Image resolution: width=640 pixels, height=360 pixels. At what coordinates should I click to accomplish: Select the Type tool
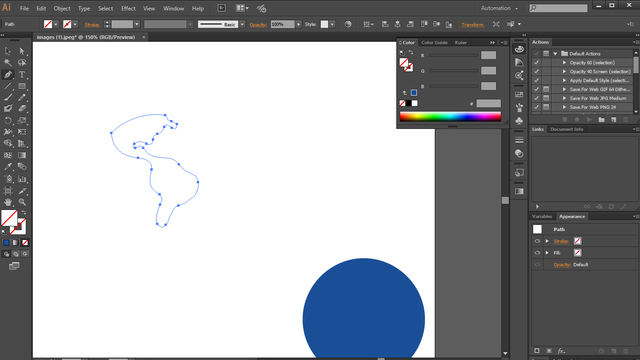pos(22,74)
